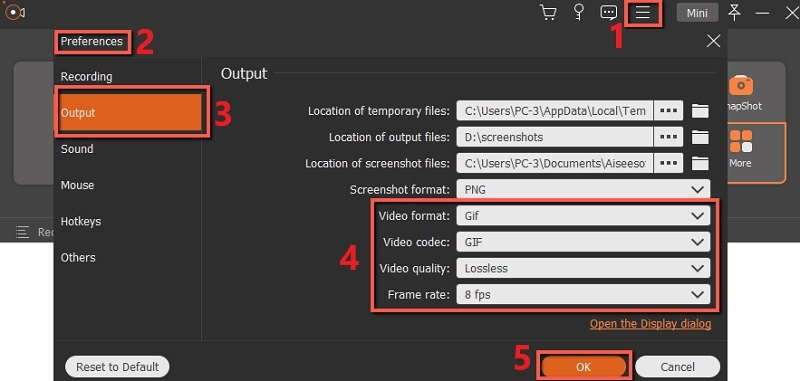The width and height of the screenshot is (800, 381).
Task: Browse for screenshot files location
Action: click(x=668, y=163)
